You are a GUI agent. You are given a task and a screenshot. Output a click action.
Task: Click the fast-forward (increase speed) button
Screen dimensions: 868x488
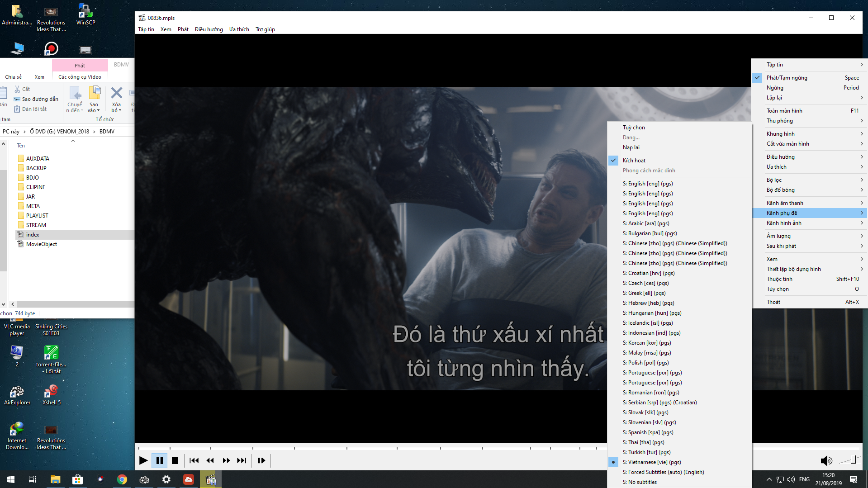[226, 460]
